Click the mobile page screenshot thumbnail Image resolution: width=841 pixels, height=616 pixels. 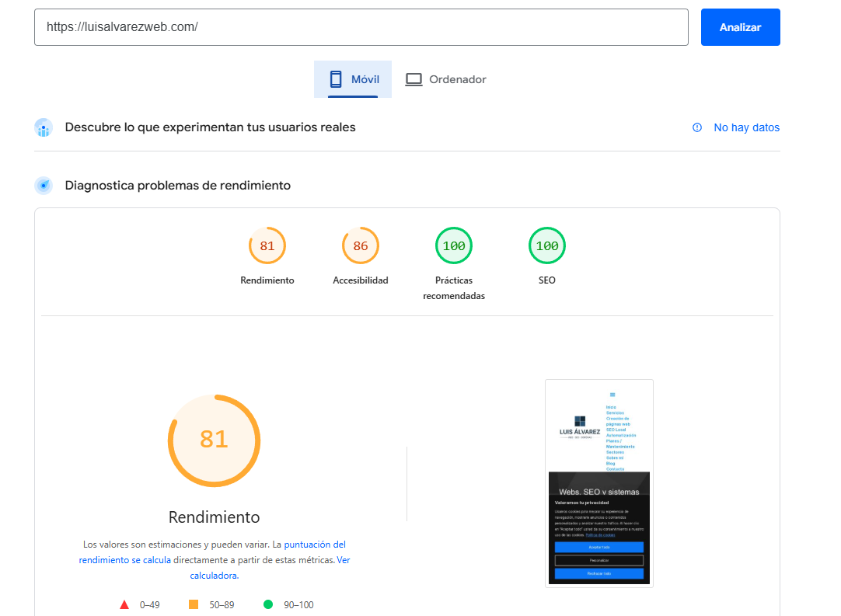[599, 483]
